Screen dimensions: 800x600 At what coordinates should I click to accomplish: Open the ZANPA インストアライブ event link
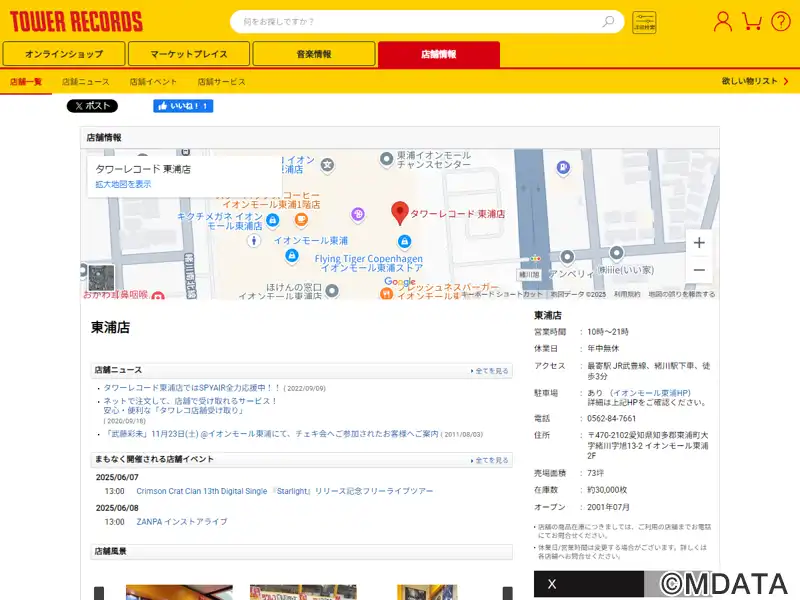(x=182, y=521)
